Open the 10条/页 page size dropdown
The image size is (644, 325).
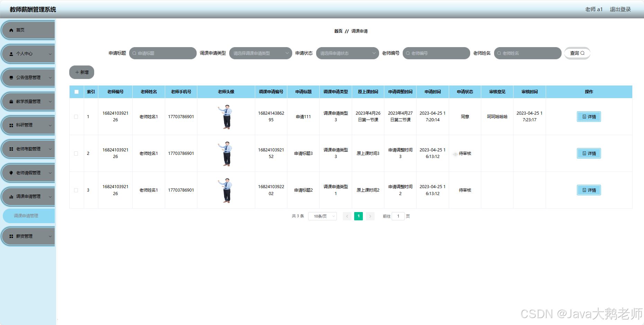(x=322, y=216)
